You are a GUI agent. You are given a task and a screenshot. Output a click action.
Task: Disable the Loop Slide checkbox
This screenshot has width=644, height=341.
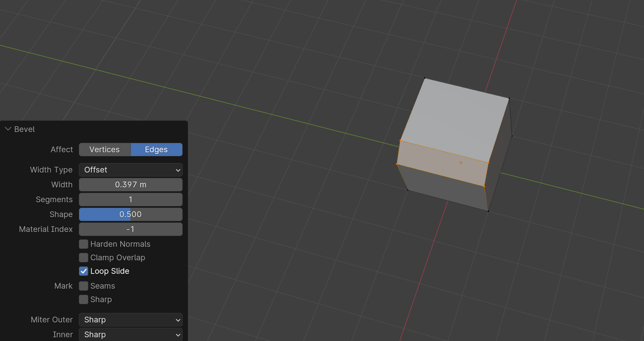84,271
